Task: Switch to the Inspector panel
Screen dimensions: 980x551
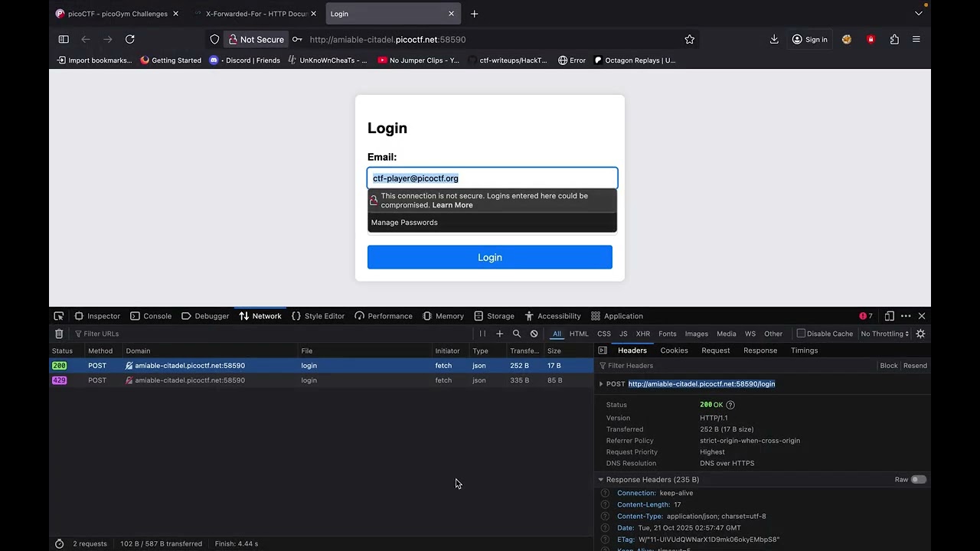Action: click(97, 316)
